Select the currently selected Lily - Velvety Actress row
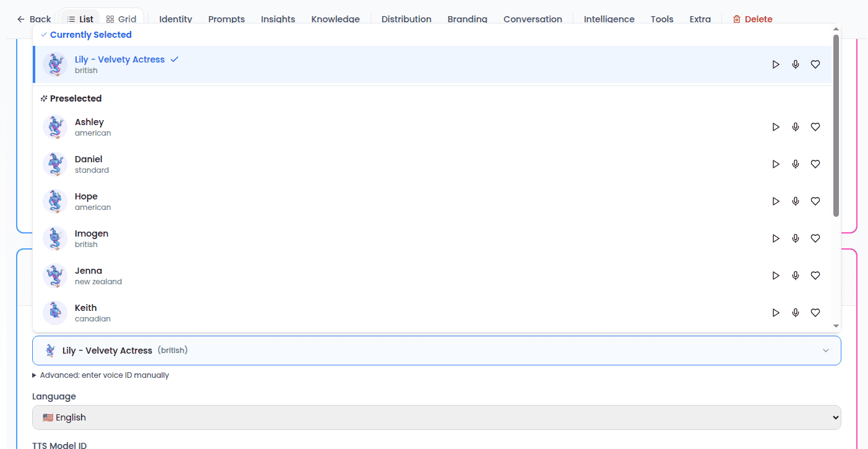Image resolution: width=868 pixels, height=449 pixels. (x=432, y=64)
